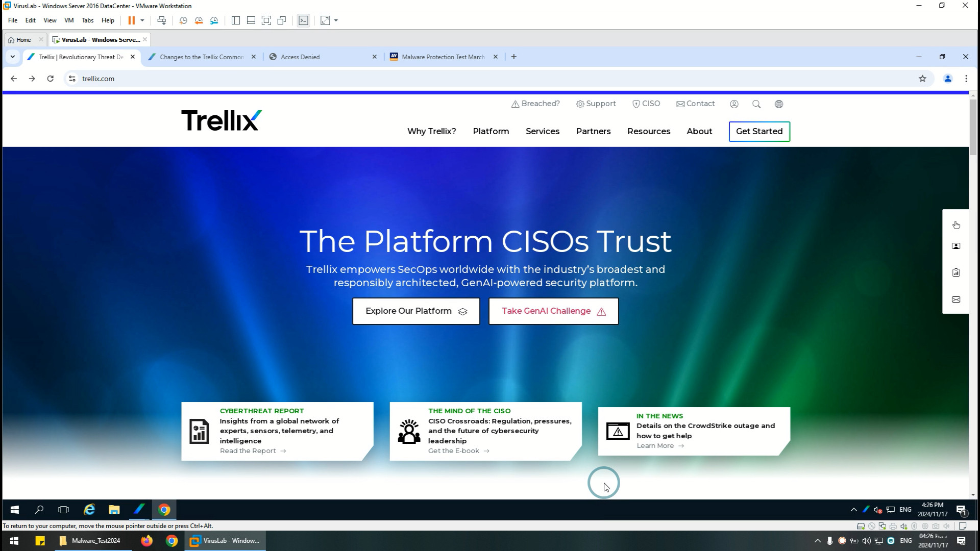Screen dimensions: 980x551
Task: Pause the VM with the pause icon
Action: click(131, 20)
